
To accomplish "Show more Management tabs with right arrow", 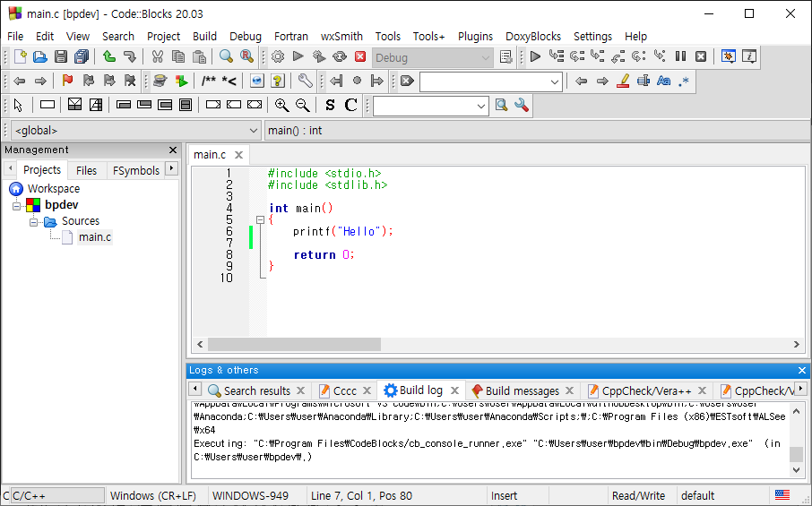I will pos(171,168).
